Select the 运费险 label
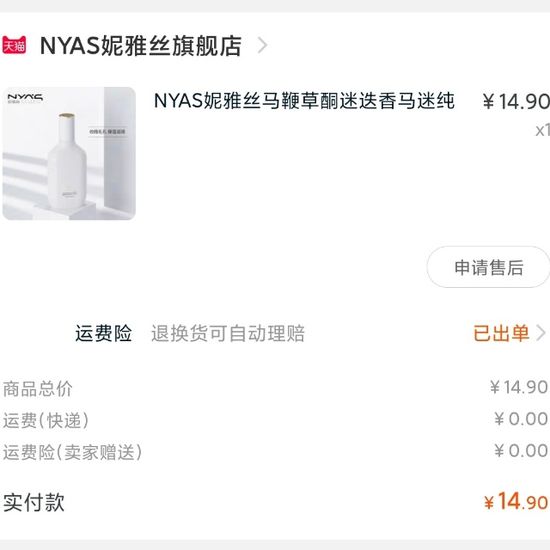The height and width of the screenshot is (550, 550). [103, 333]
